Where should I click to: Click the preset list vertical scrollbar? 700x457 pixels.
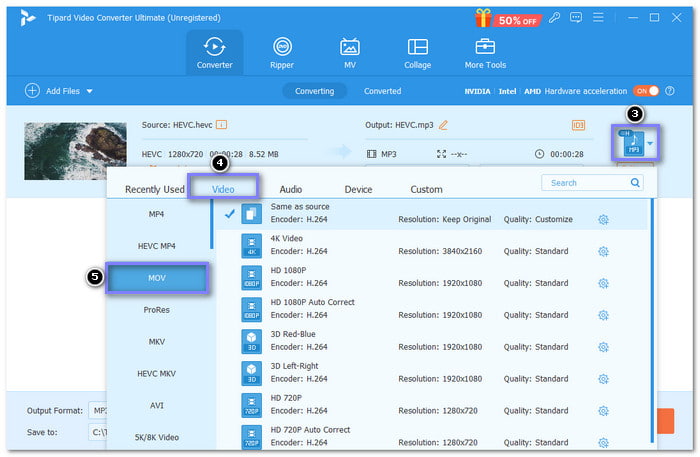coord(652,320)
